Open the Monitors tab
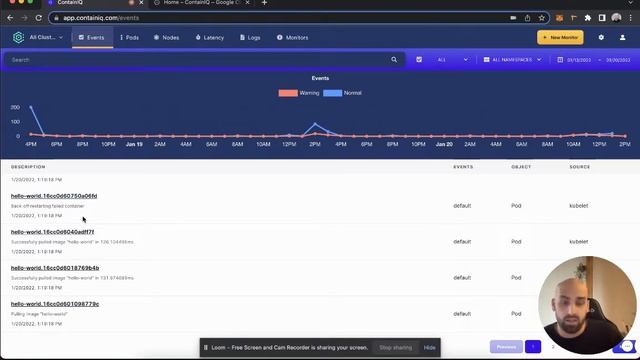Screen dimensions: 640x360 pos(293,38)
